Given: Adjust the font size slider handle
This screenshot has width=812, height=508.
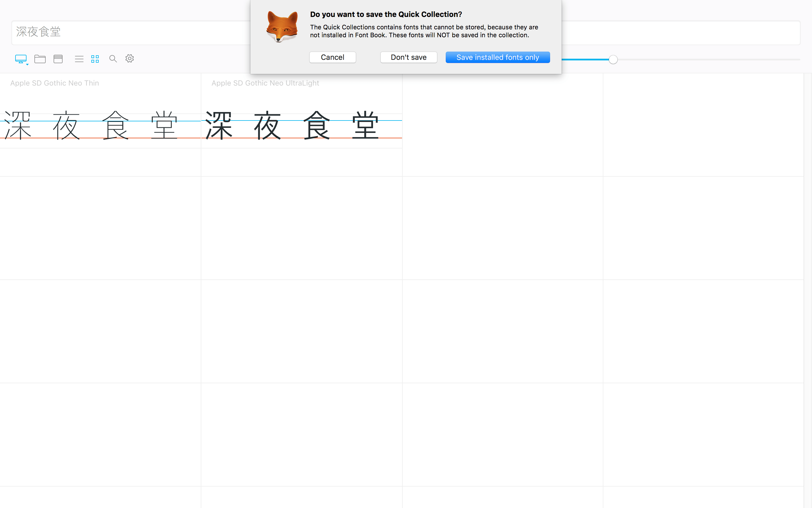Looking at the screenshot, I should (613, 60).
